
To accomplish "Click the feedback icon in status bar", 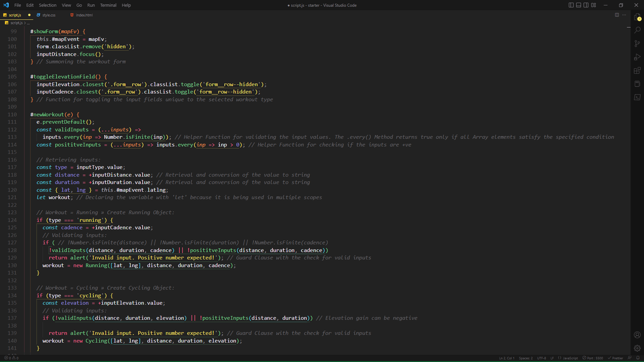I will [631, 358].
